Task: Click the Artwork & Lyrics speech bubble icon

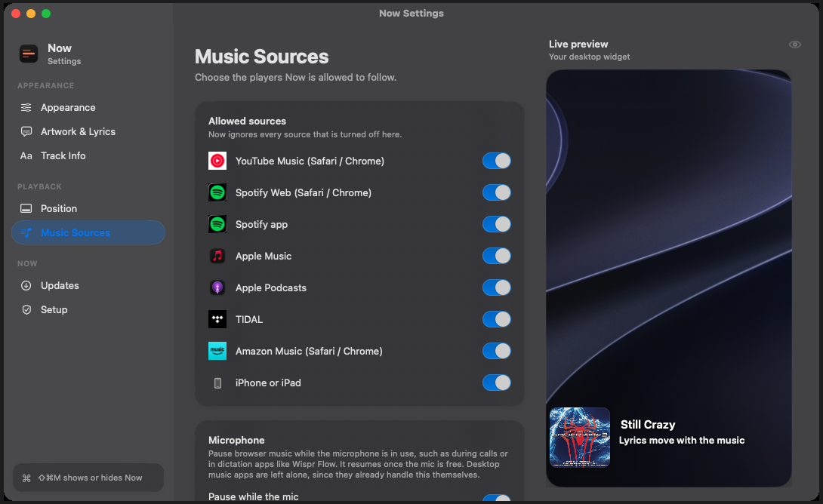Action: click(x=26, y=131)
